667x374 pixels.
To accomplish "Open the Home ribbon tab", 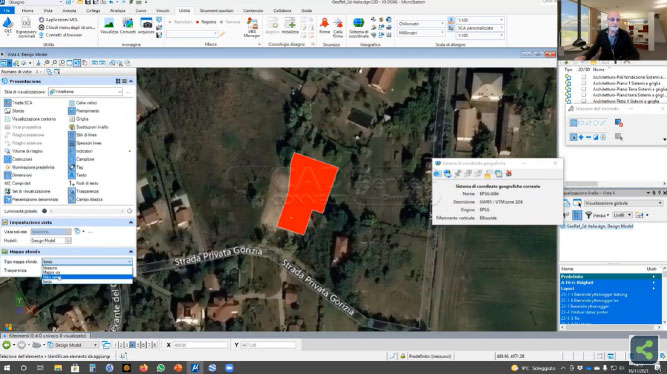I will 27,10.
